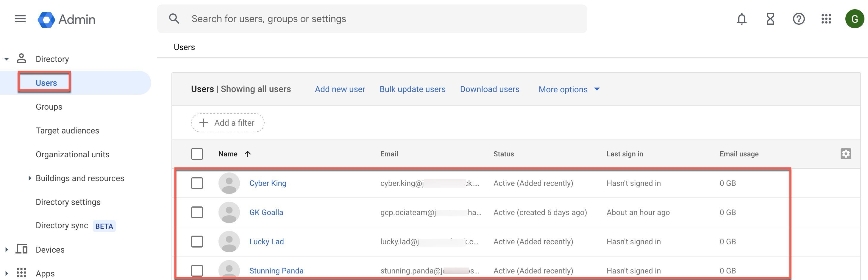Screen dimensions: 868x280
Task: Sort by Name using the arrow icon
Action: pos(248,154)
